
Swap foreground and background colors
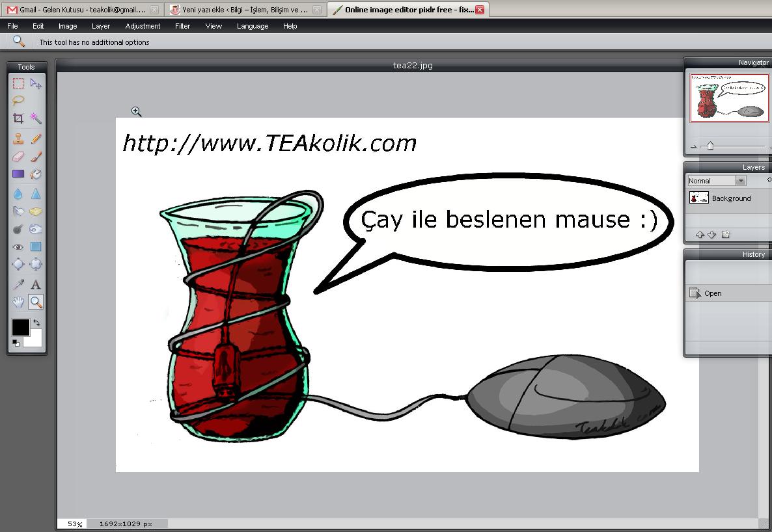point(36,323)
